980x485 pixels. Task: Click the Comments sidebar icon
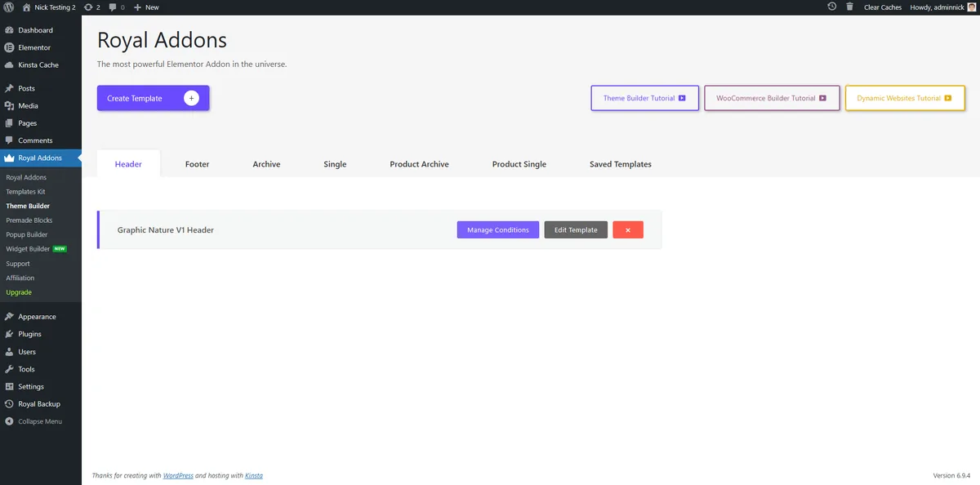coord(9,140)
